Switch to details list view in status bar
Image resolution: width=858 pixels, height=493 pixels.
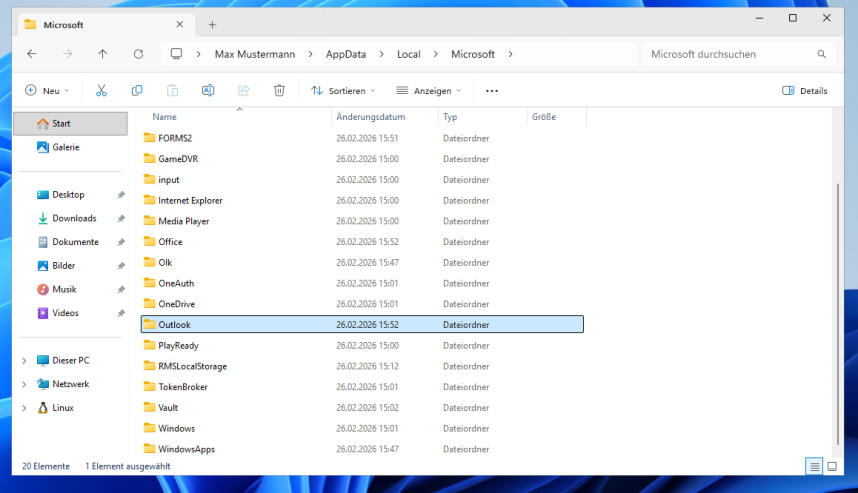tap(814, 466)
